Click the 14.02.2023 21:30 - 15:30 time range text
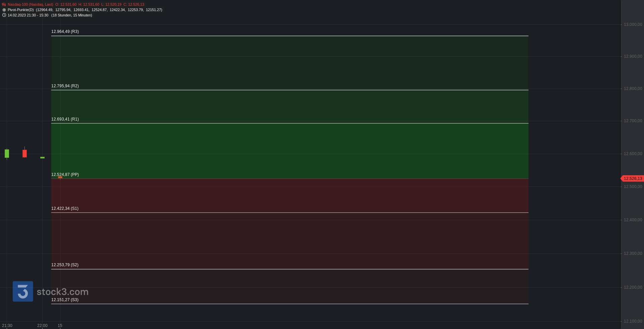Viewport: 644px width, 329px height. tap(28, 15)
